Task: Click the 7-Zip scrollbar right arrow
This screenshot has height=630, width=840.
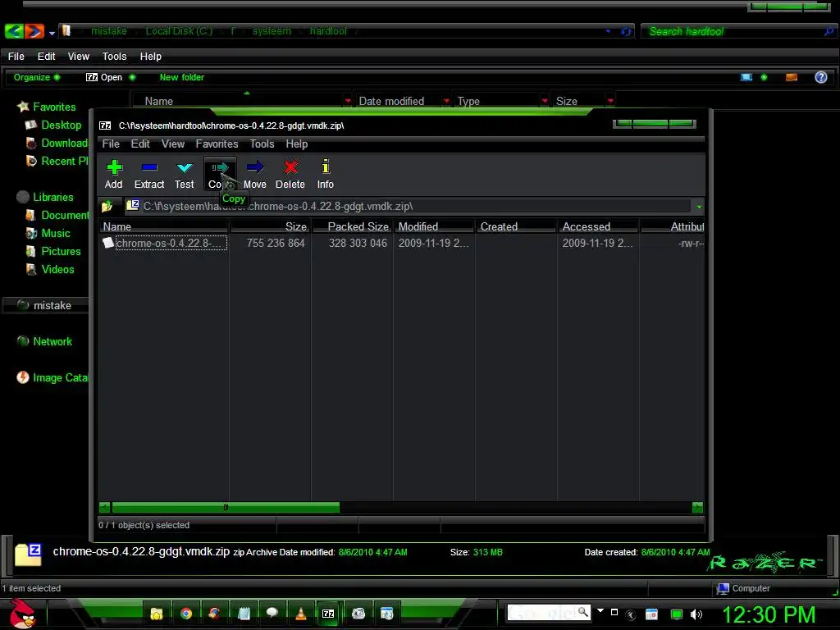Action: (x=697, y=507)
